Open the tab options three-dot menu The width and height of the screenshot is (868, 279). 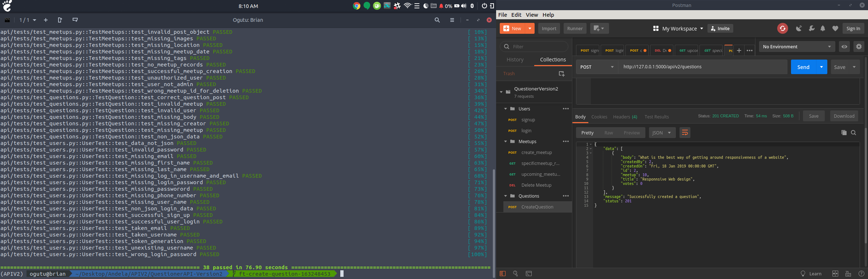pyautogui.click(x=750, y=50)
